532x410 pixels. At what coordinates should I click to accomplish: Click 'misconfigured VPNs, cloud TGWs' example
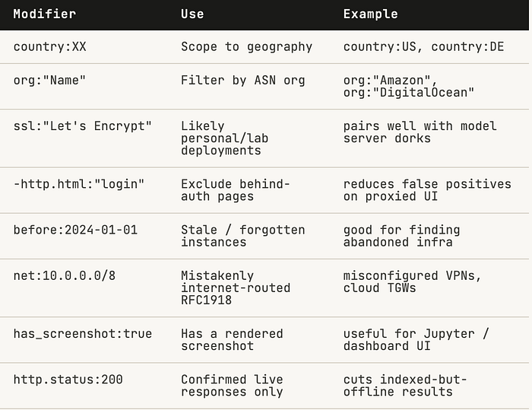pyautogui.click(x=413, y=282)
